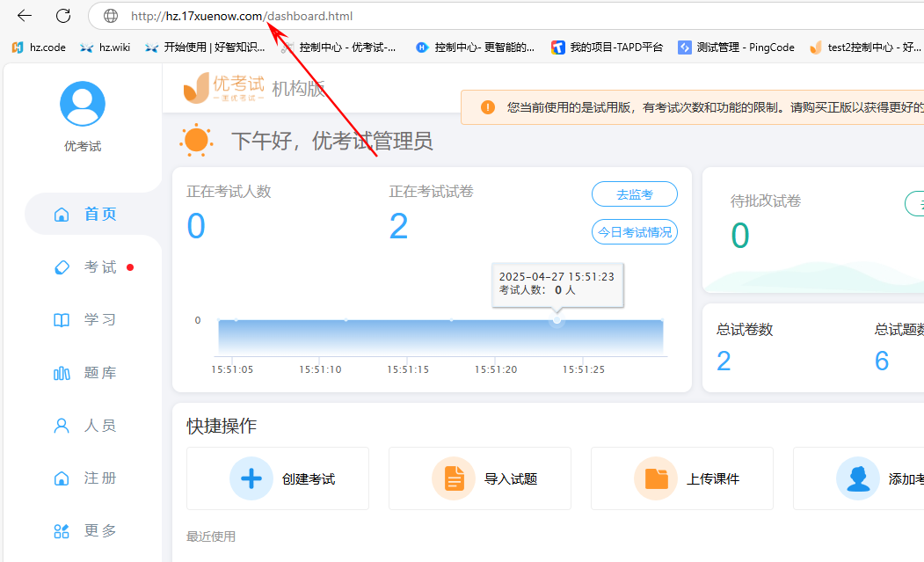Viewport: 924px width, 562px height.
Task: Click the 待批改试卷 count 0
Action: tap(740, 236)
